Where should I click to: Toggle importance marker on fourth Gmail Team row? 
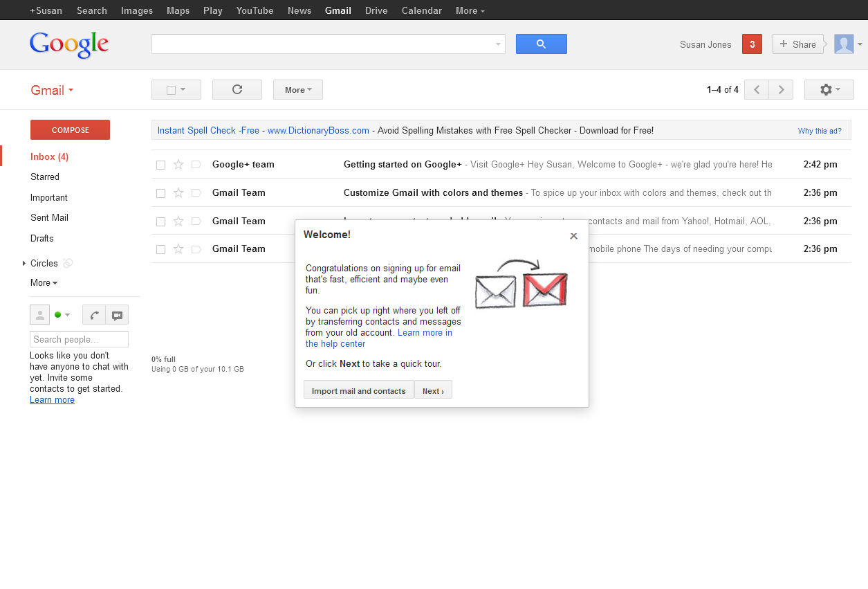coord(196,249)
